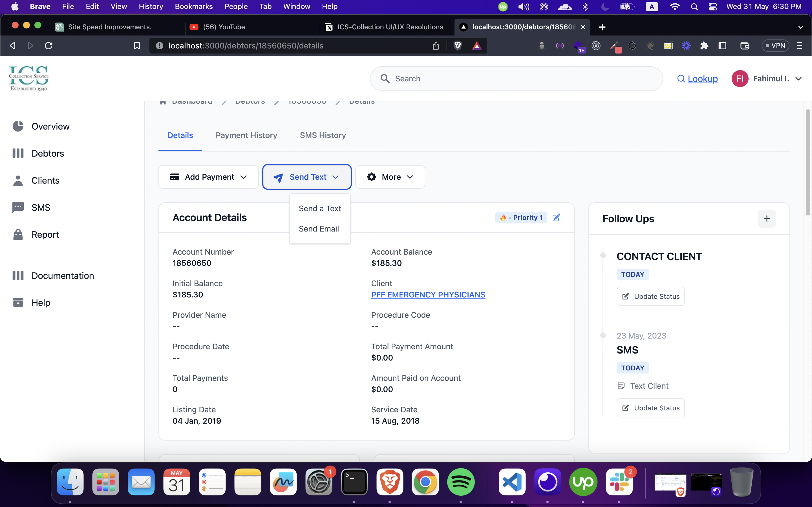Open the browser extensions puzzle icon
Screen dimensions: 812x507
pyautogui.click(x=704, y=46)
